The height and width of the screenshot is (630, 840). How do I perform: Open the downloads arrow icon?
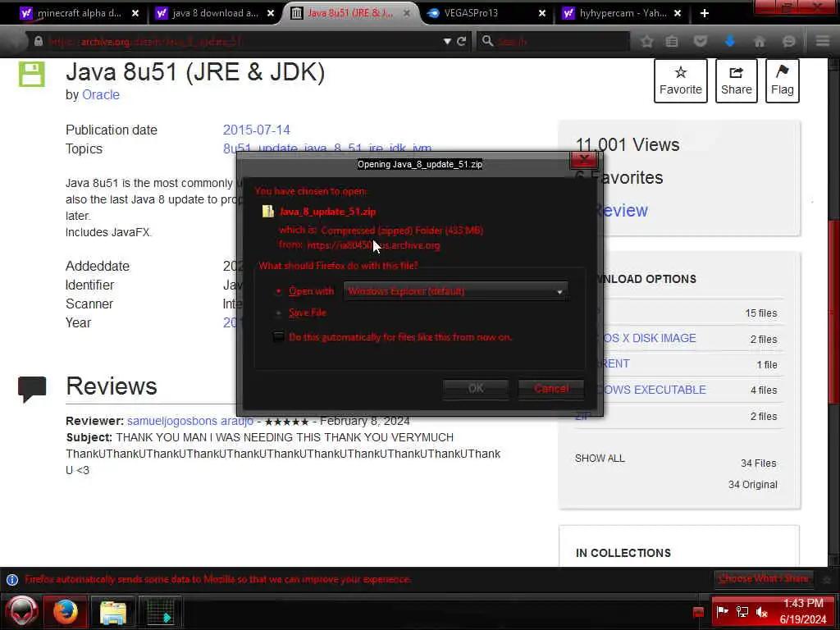[729, 41]
